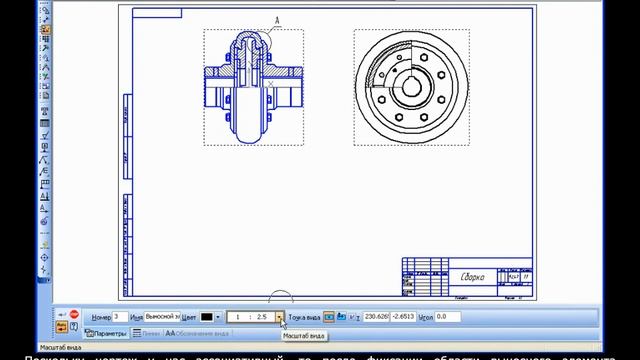Switch to the Линии tab

click(147, 333)
